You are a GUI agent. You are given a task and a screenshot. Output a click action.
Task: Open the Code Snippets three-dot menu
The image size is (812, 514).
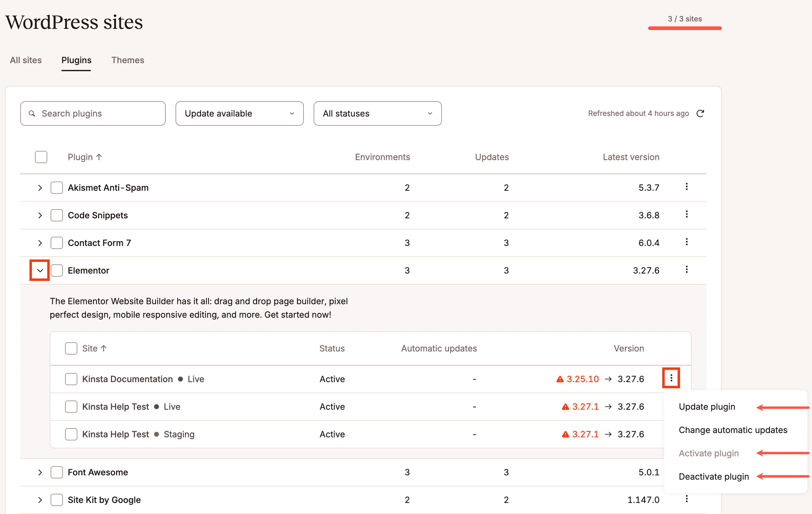[x=686, y=214]
